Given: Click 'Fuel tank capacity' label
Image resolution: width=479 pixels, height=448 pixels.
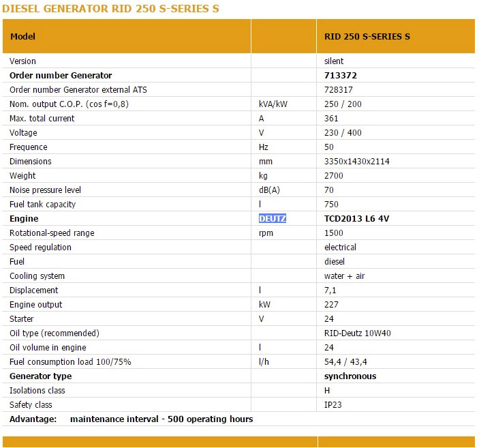Looking at the screenshot, I should coord(42,205).
